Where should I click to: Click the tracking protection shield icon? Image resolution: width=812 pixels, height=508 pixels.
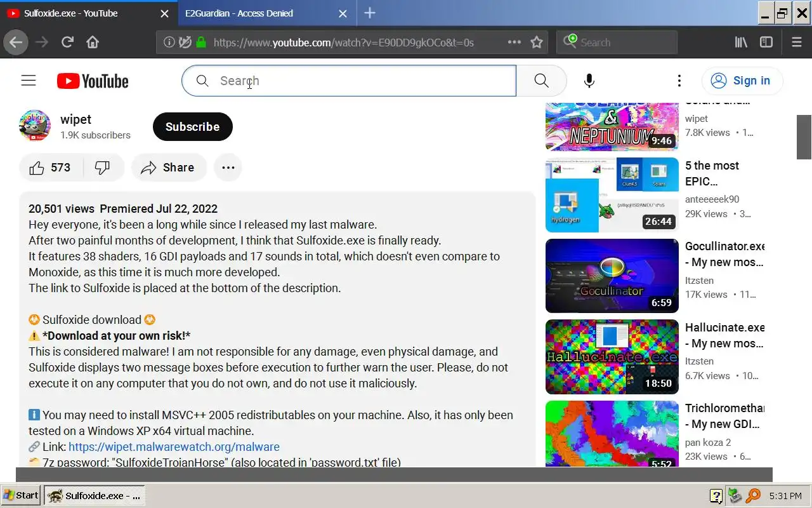click(x=185, y=43)
